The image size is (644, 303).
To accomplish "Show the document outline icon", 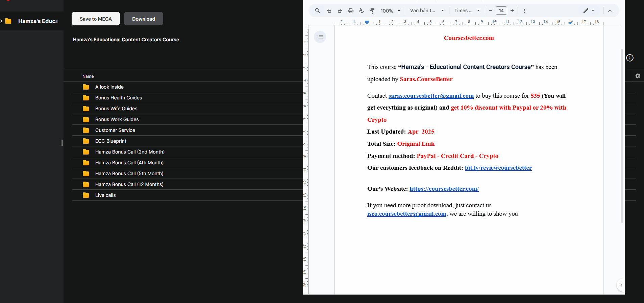I will [320, 37].
